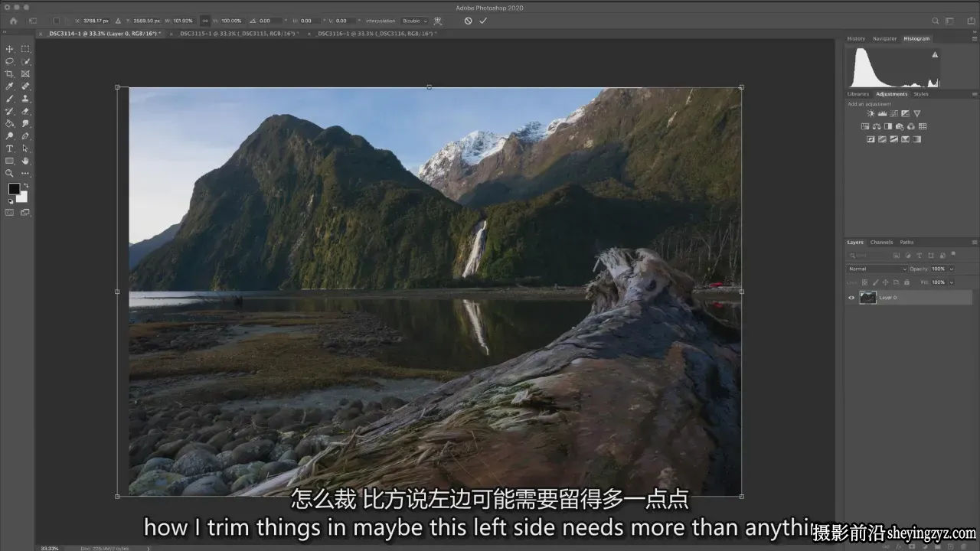Click the foreground color swatch
Image resolution: width=980 pixels, height=551 pixels.
pyautogui.click(x=14, y=189)
